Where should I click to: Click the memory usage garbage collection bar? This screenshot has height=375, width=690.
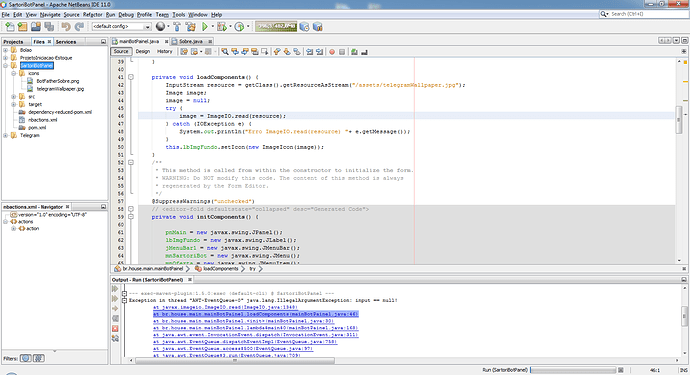click(x=276, y=27)
